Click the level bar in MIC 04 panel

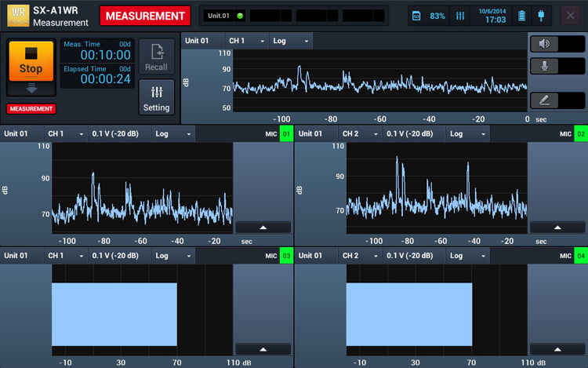pyautogui.click(x=408, y=314)
